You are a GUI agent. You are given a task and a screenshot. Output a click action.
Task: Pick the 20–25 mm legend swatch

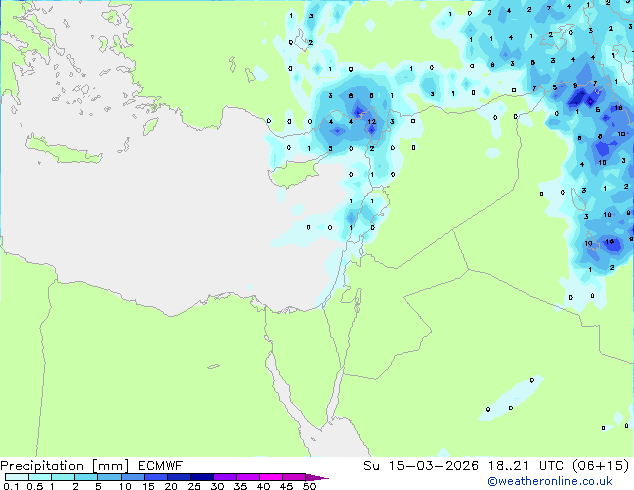tap(178, 477)
